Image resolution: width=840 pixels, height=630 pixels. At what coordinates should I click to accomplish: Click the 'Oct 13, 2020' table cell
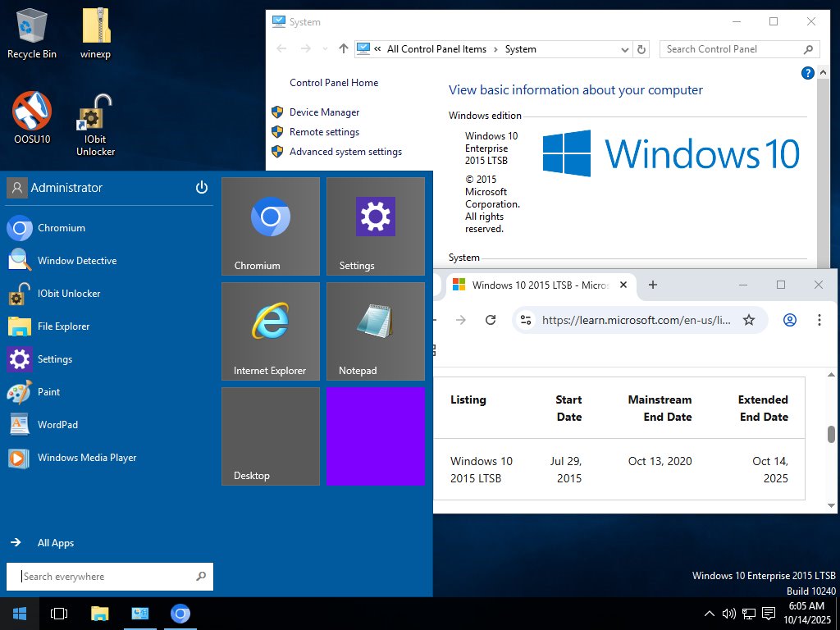[660, 461]
